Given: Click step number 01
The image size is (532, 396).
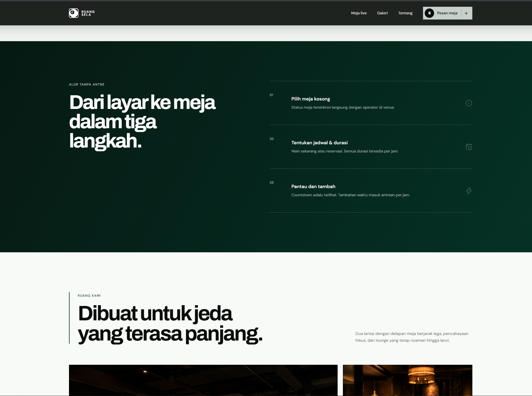Looking at the screenshot, I should coord(272,95).
